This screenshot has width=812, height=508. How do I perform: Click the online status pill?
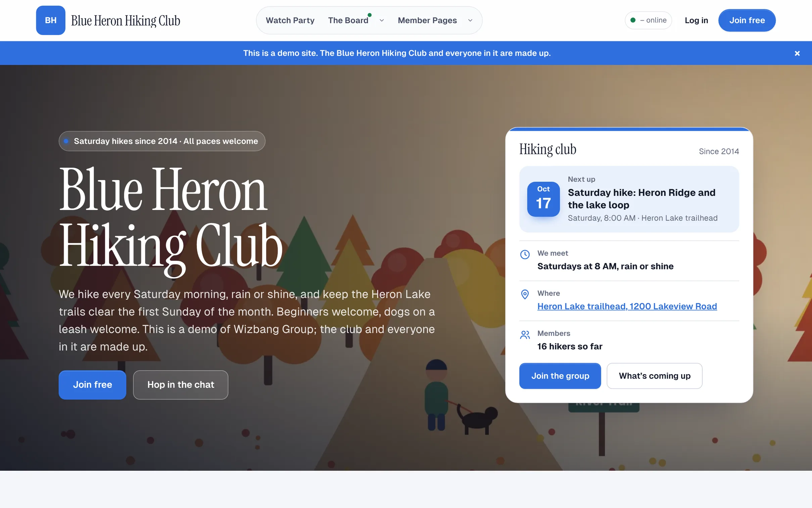coord(648,20)
